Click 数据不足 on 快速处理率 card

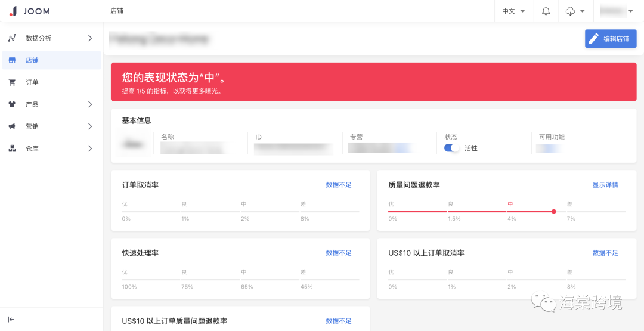[x=339, y=253]
